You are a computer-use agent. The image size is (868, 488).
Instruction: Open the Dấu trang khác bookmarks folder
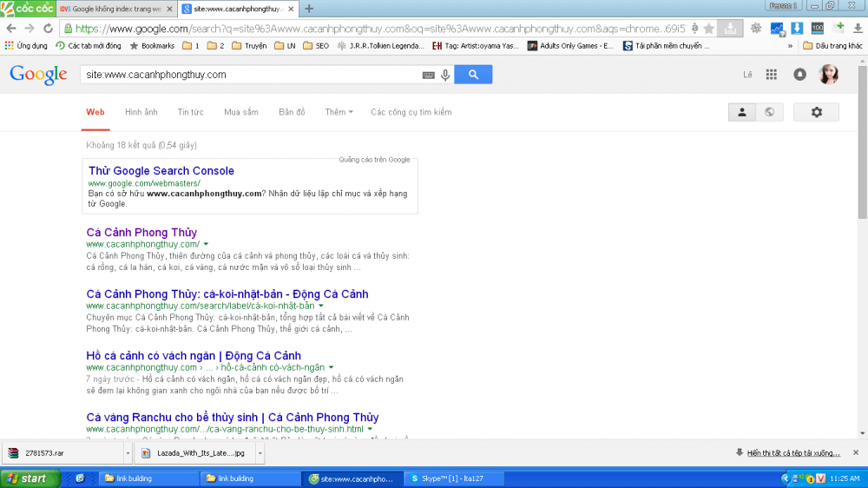tap(832, 46)
